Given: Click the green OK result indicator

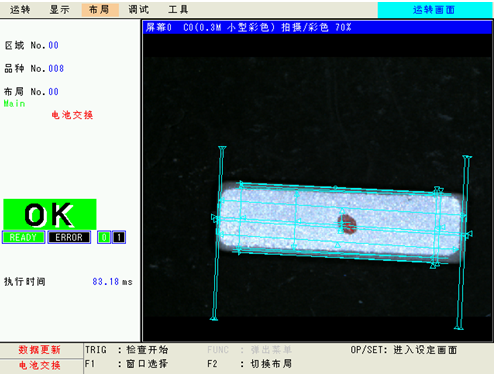Looking at the screenshot, I should click(x=50, y=214).
